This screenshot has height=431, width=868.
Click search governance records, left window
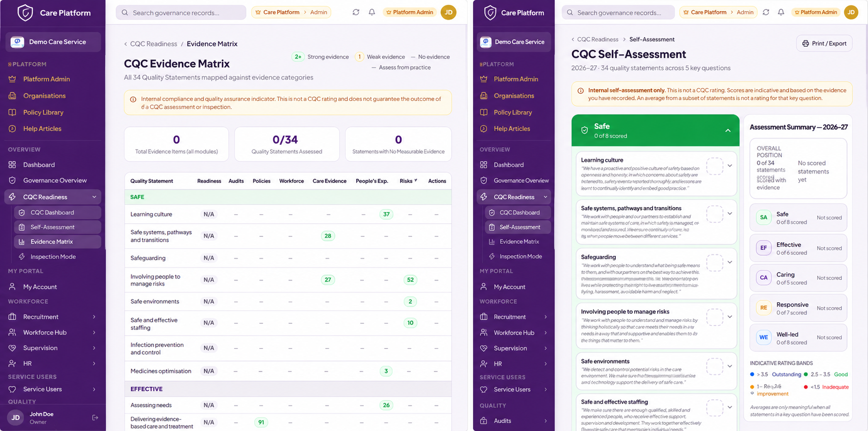(x=181, y=13)
